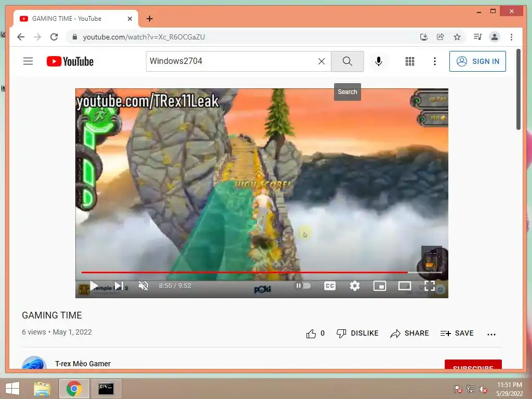Screen dimensions: 532x399
Task: Enter full screen mode
Action: (x=430, y=286)
